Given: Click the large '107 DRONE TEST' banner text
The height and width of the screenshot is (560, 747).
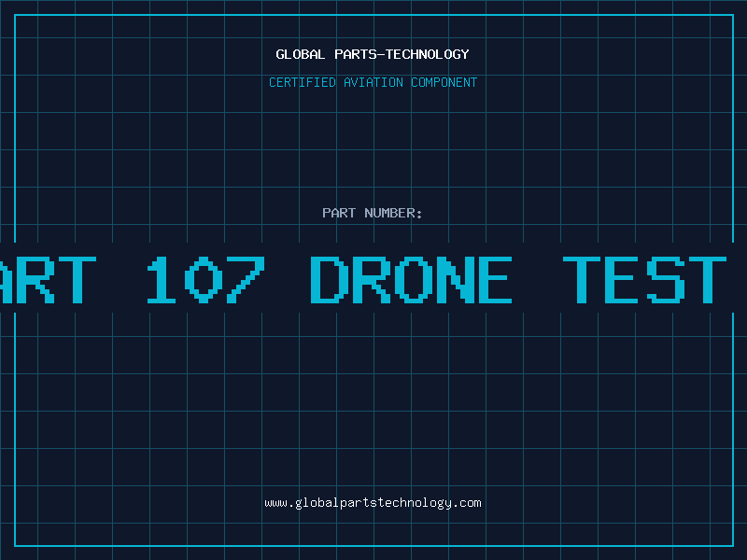Looking at the screenshot, I should (436, 279).
